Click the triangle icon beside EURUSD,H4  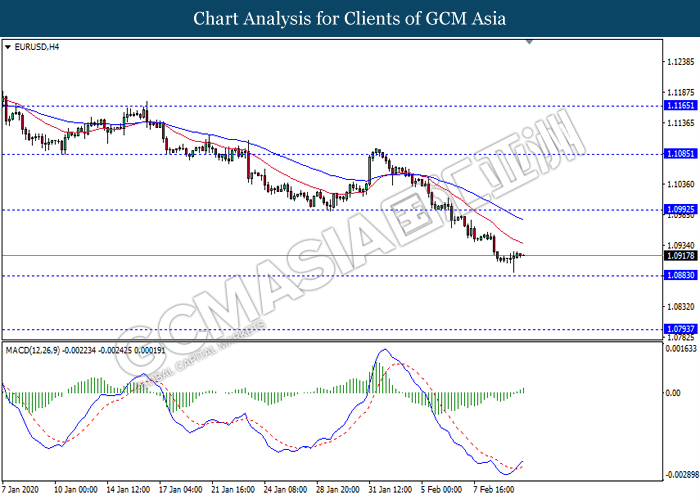coord(8,46)
